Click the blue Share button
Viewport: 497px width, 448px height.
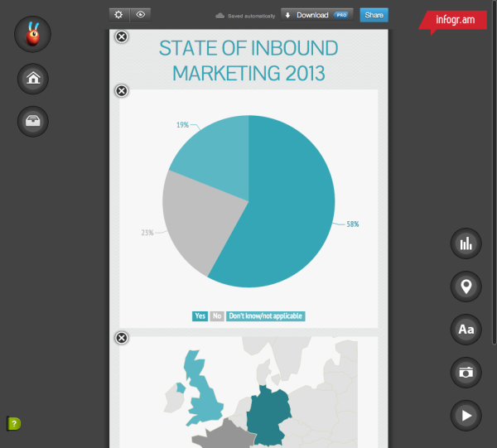coord(374,15)
